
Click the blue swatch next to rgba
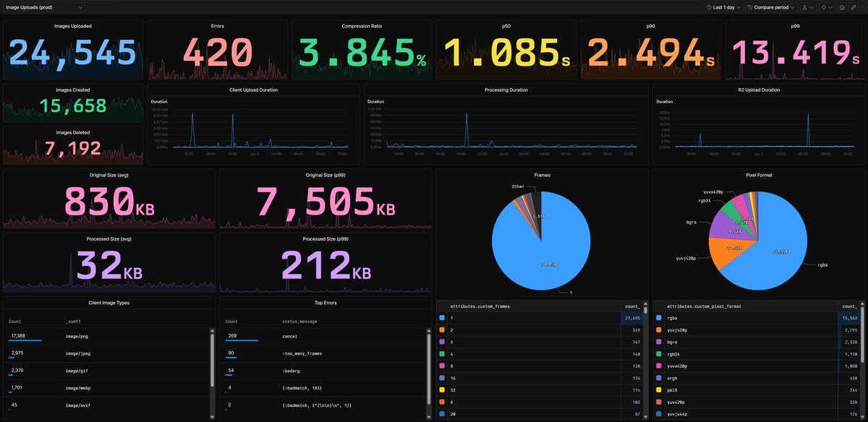pos(660,317)
